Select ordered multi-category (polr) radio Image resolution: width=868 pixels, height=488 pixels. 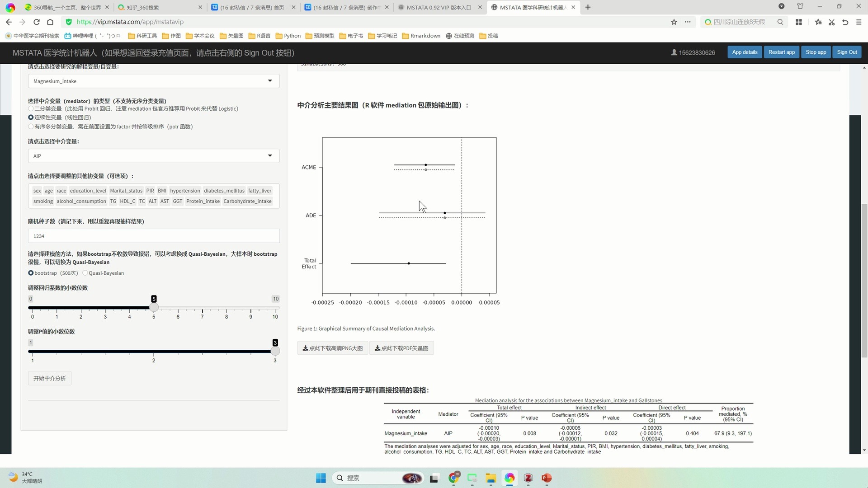click(x=31, y=127)
